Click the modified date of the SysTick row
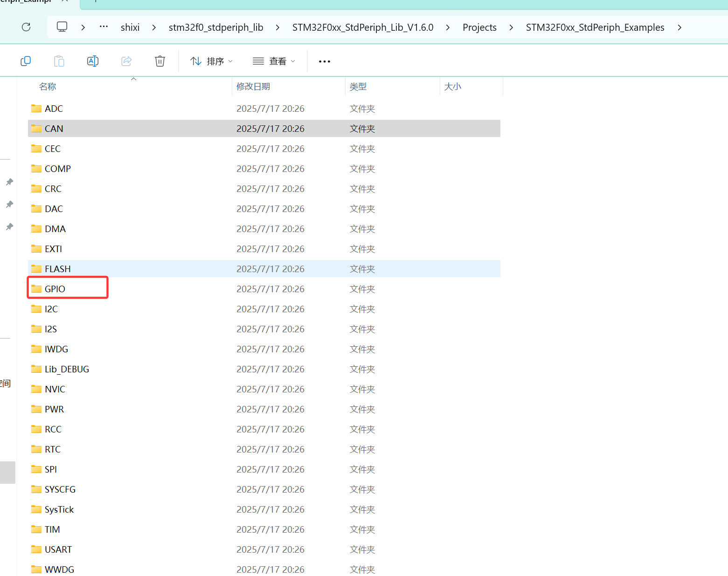 [x=270, y=509]
